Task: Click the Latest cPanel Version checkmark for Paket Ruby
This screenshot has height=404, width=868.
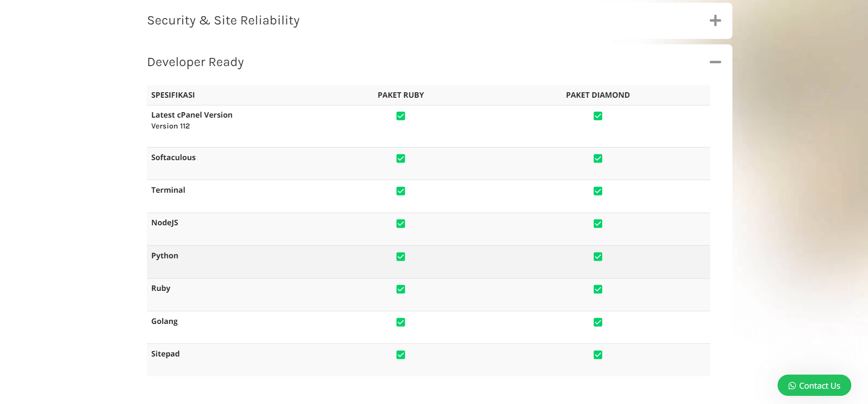Action: [x=401, y=116]
